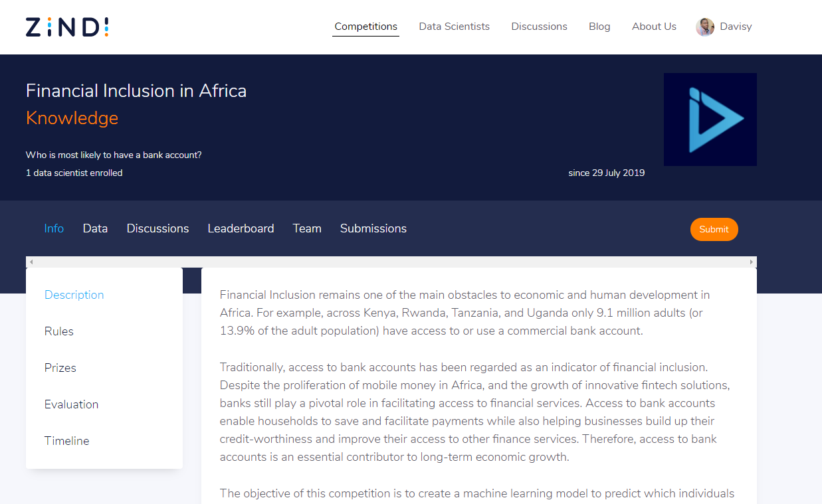Open Davisy profile avatar

coord(704,27)
